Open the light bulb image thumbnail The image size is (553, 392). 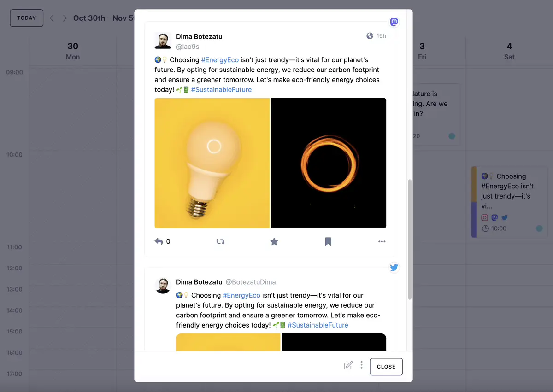212,163
